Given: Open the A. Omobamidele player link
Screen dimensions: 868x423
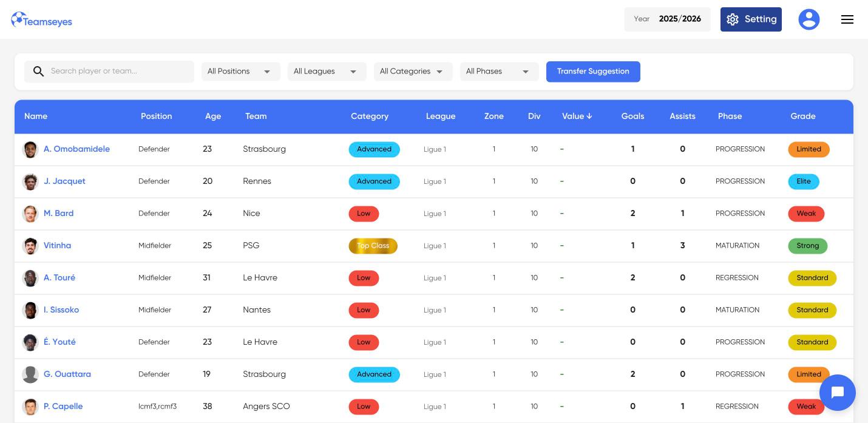Looking at the screenshot, I should tap(76, 149).
